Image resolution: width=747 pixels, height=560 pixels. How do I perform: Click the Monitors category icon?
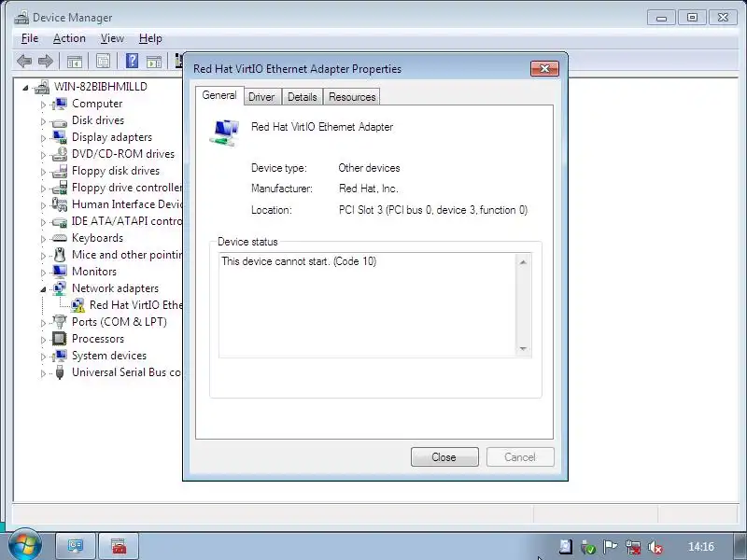point(60,272)
